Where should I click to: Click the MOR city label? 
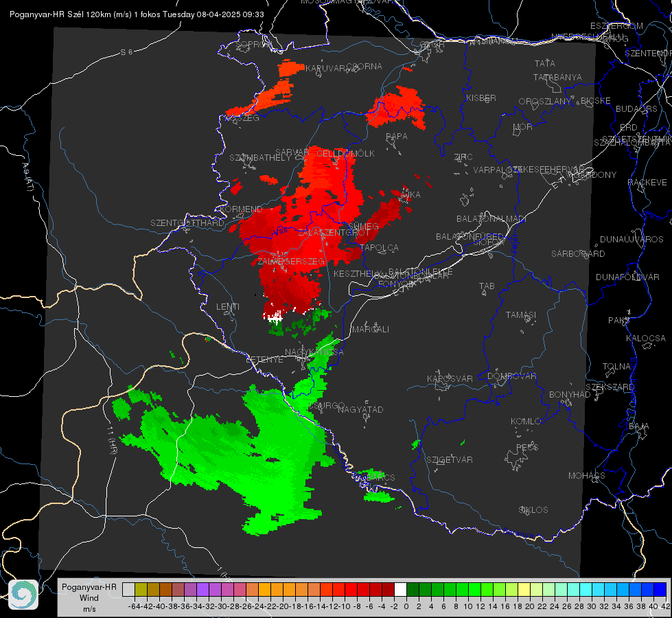point(522,127)
